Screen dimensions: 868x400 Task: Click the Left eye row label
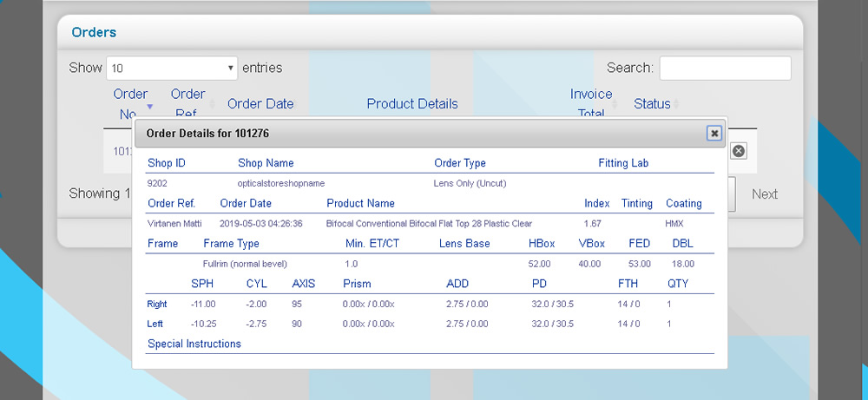point(157,324)
